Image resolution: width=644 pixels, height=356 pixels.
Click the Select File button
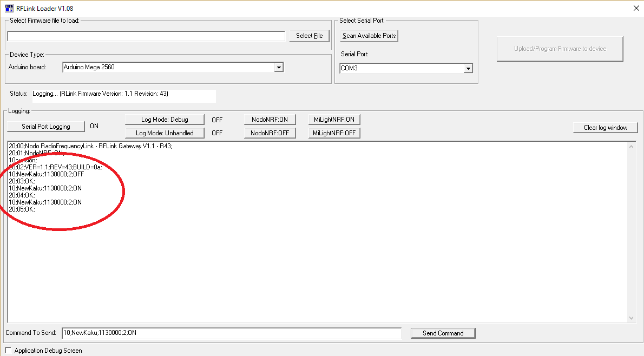coord(309,36)
